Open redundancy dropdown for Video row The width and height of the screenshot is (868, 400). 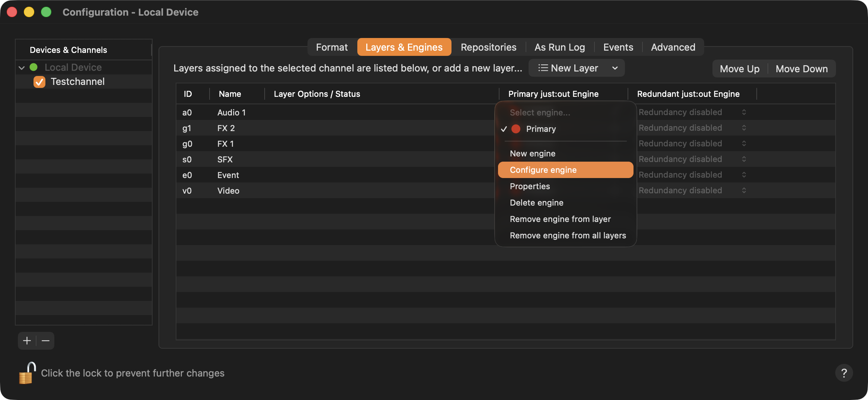click(x=744, y=190)
